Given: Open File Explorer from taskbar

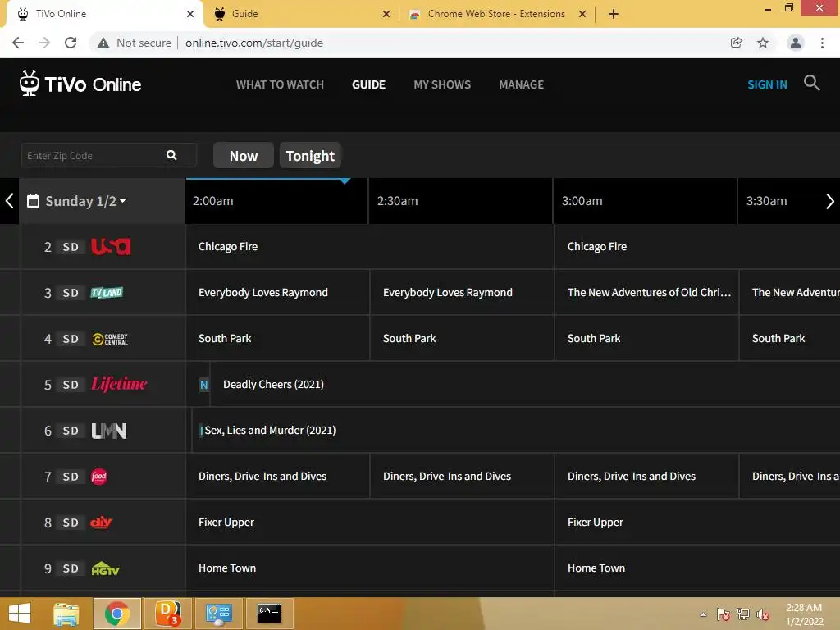Looking at the screenshot, I should 66,614.
